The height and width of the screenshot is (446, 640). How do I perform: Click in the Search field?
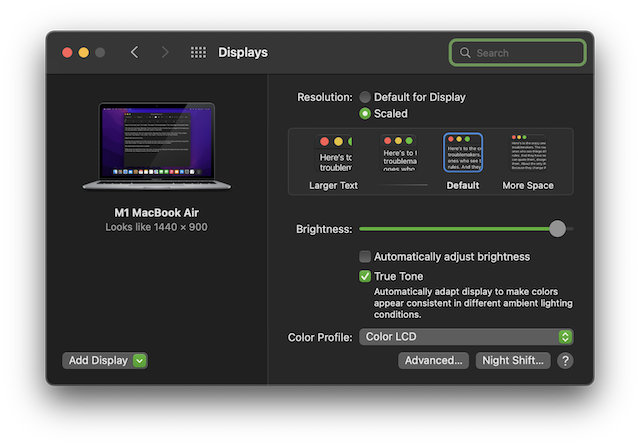pos(518,53)
